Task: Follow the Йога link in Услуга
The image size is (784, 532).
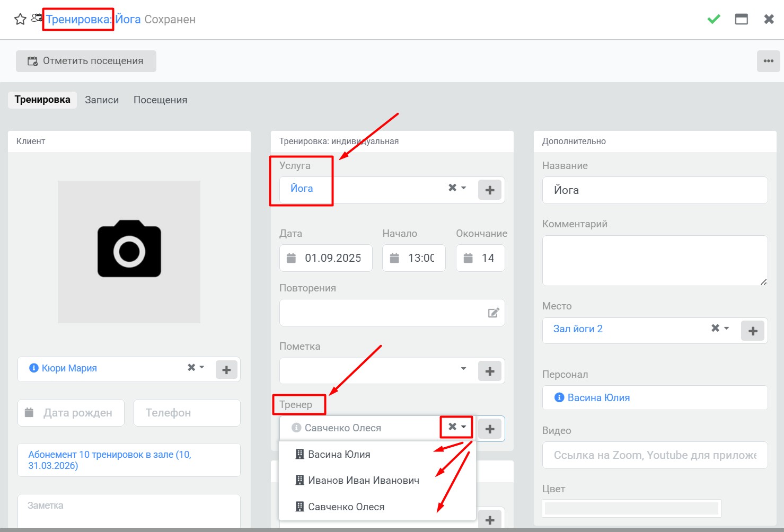Action: [x=302, y=188]
